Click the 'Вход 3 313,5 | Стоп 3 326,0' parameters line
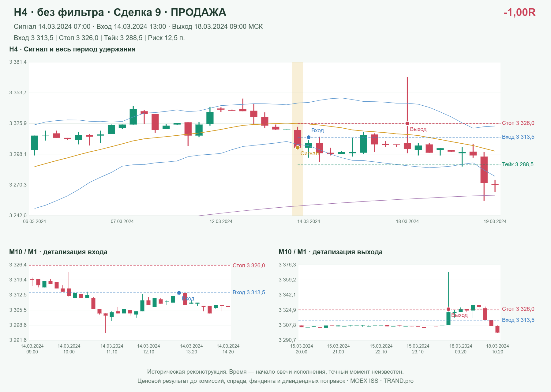 [99, 38]
